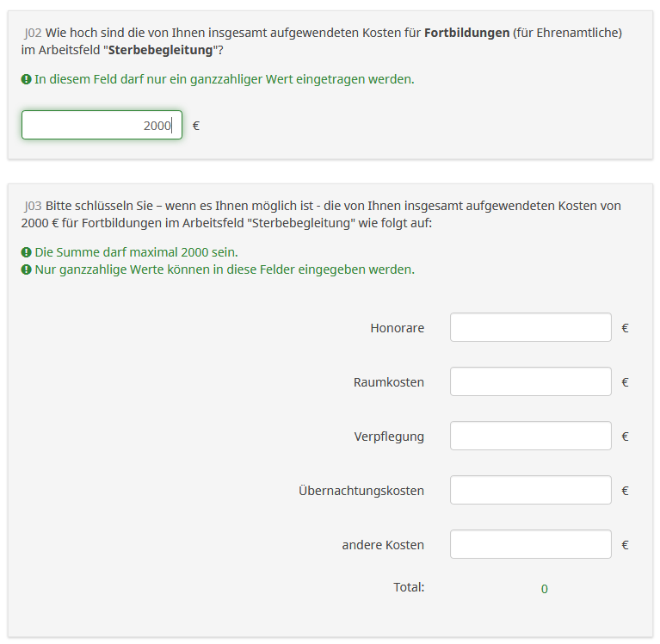Viewport: 660px width, 644px height.
Task: Click into the Honorare amount field
Action: point(530,327)
